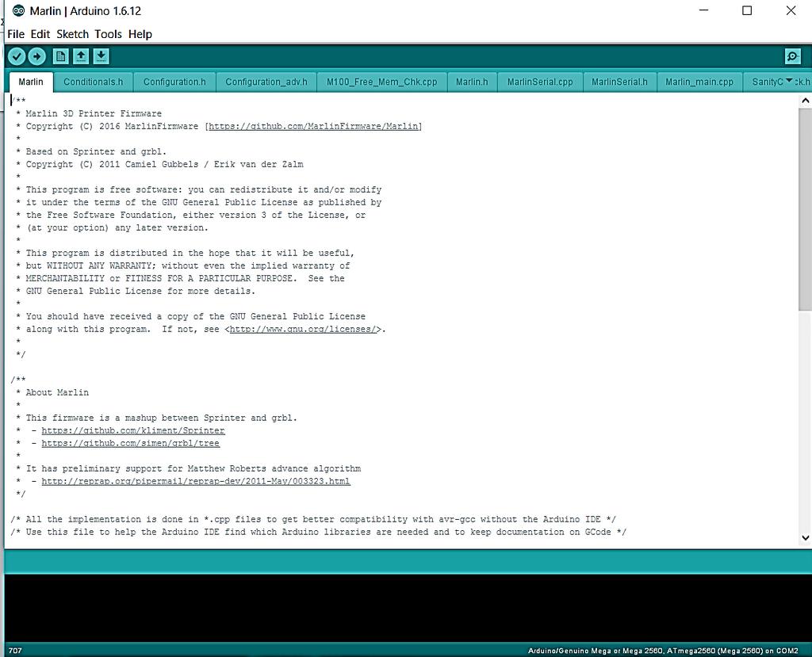
Task: Click the Upload arrow button
Action: coord(36,56)
